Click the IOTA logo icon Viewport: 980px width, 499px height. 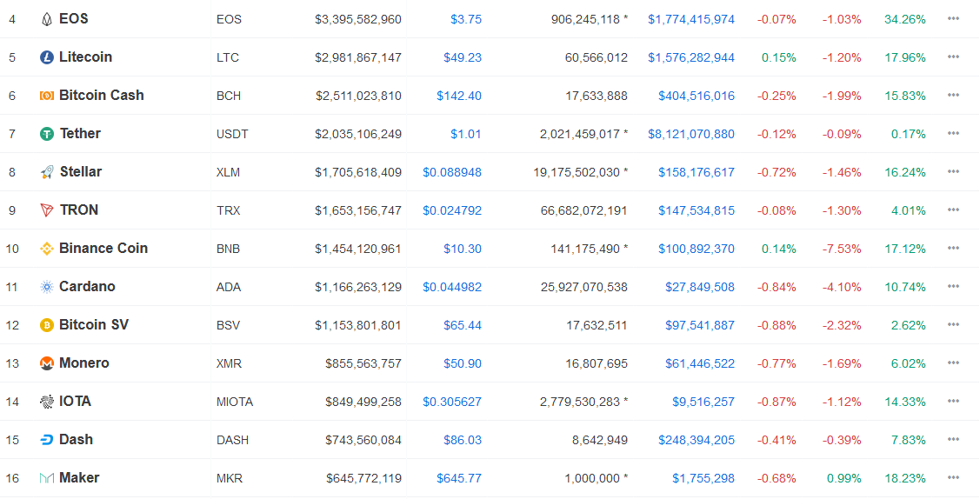point(47,402)
